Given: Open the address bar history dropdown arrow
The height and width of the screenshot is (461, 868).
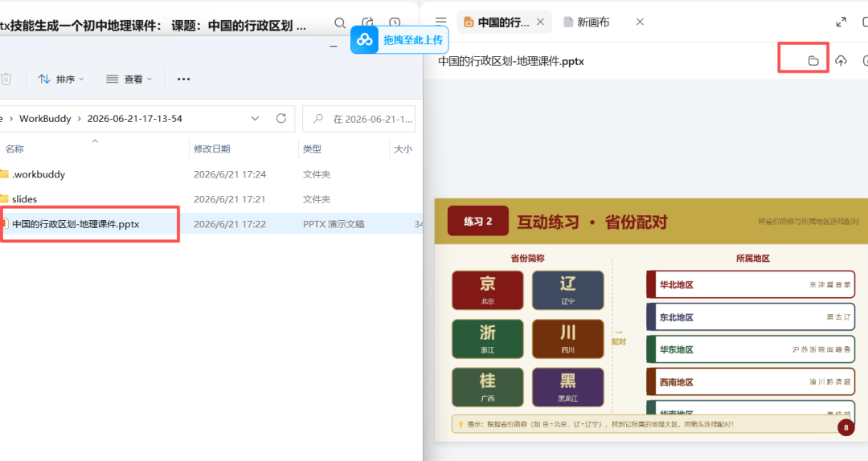Looking at the screenshot, I should [256, 118].
